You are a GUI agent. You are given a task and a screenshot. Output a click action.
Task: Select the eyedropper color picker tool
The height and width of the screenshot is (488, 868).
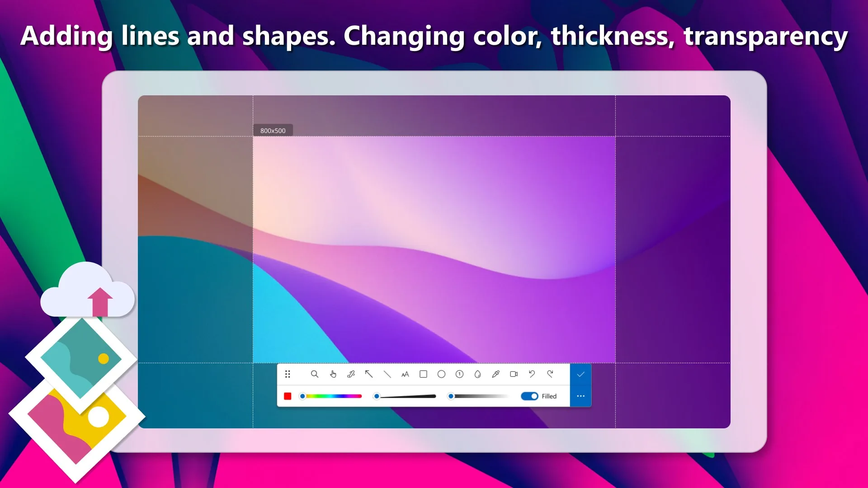point(496,374)
